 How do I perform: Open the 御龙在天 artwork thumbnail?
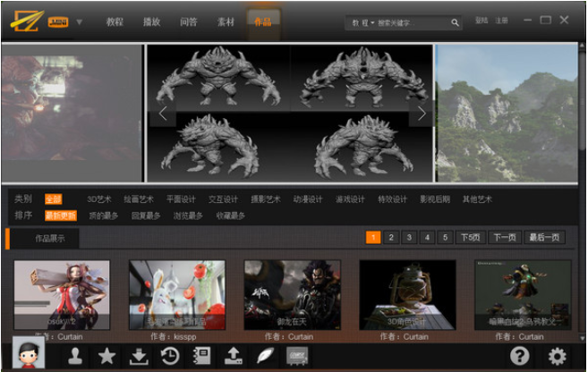(293, 295)
